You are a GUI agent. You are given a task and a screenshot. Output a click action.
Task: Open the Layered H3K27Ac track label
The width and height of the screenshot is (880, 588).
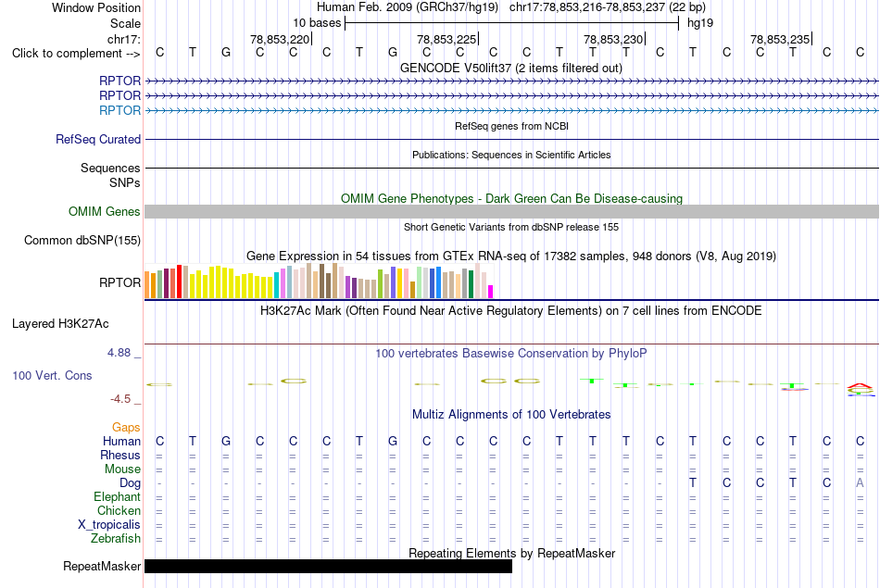[x=60, y=324]
